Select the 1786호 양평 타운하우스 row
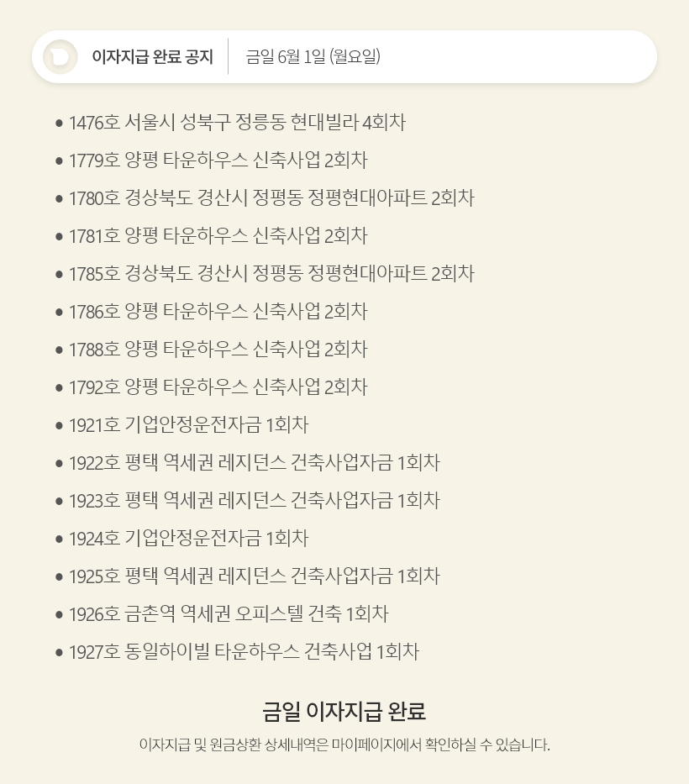The image size is (689, 784). (x=218, y=312)
